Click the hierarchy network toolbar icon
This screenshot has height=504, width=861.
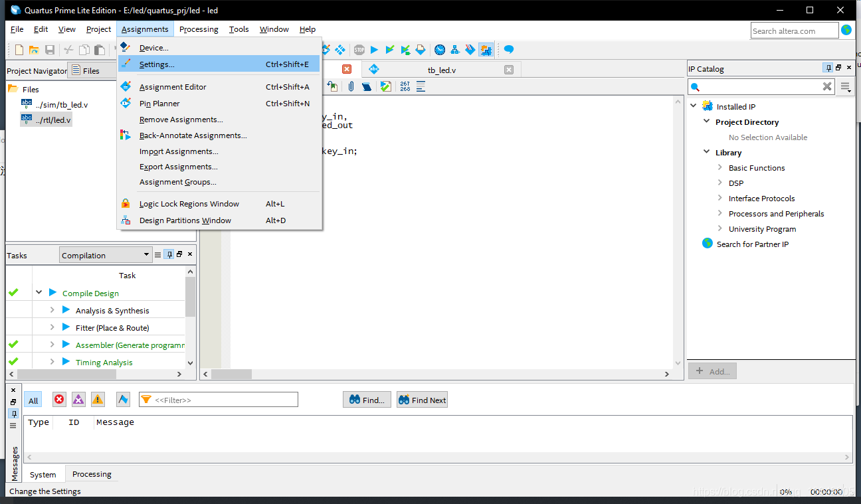[x=456, y=50]
